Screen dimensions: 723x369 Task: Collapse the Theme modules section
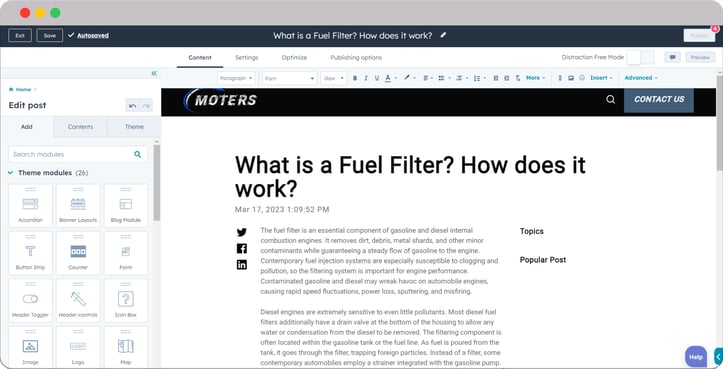[11, 173]
